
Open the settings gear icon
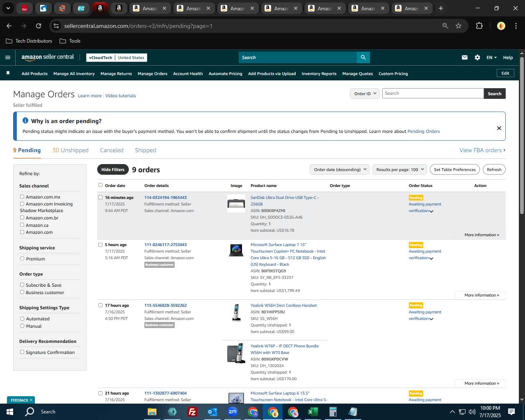pyautogui.click(x=477, y=57)
